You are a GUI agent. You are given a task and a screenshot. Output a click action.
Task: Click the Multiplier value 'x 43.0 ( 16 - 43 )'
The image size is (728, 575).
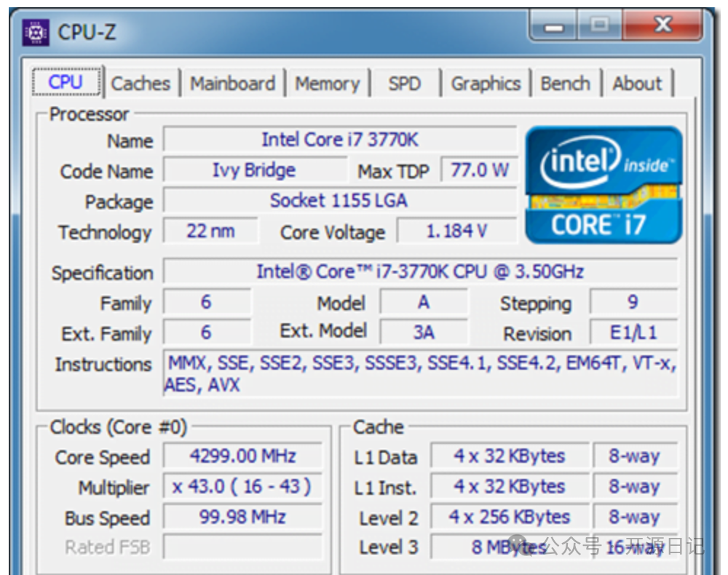coord(242,486)
